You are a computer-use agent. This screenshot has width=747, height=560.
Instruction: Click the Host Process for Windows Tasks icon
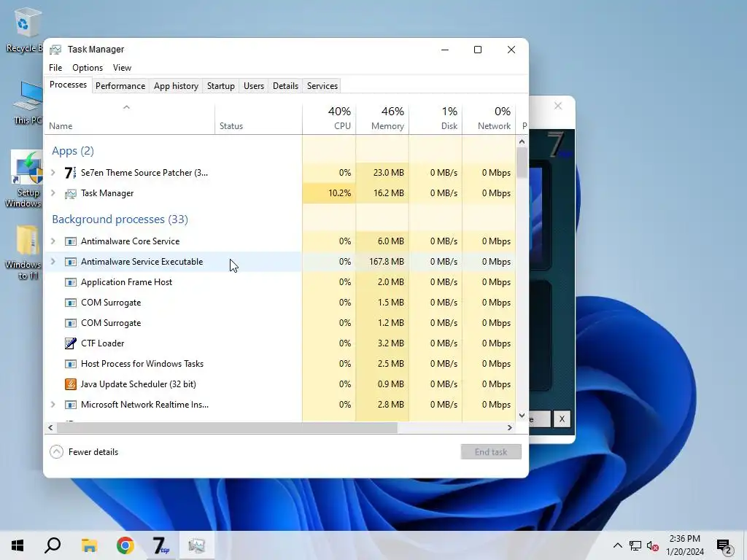coord(71,364)
